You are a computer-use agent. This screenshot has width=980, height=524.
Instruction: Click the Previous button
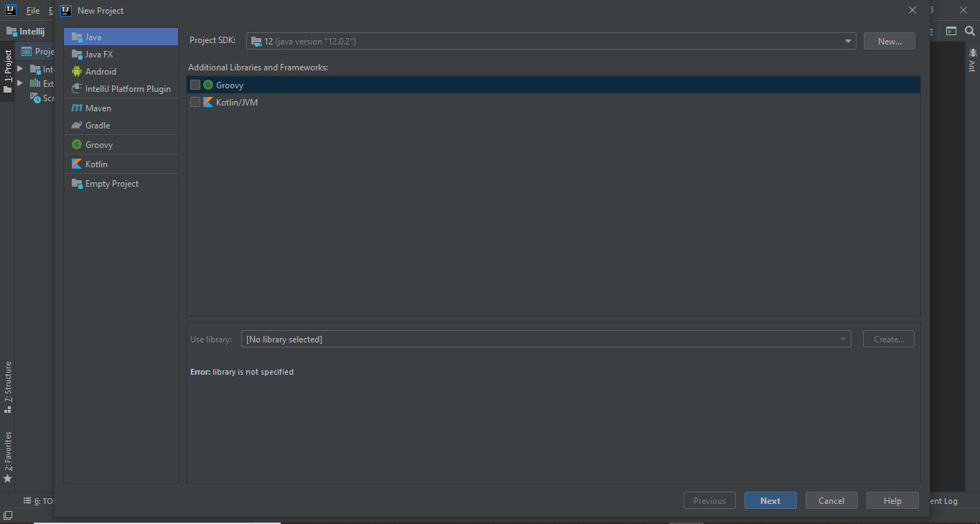coord(709,500)
